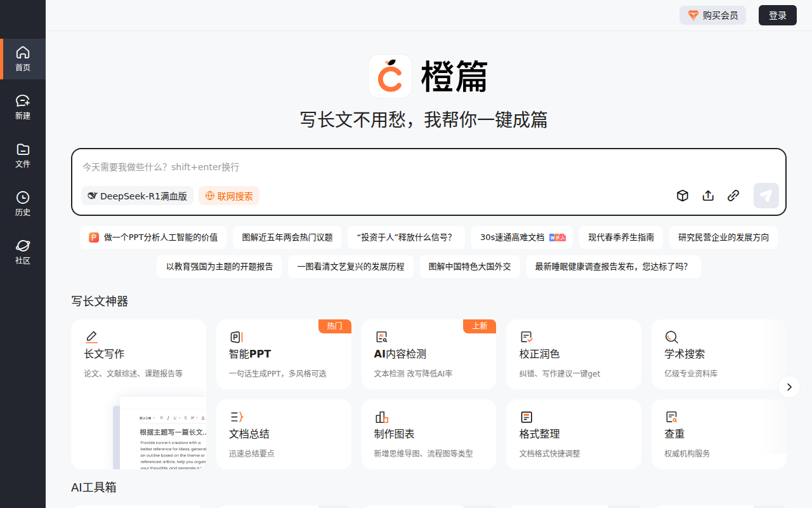Screen dimensions: 812x508
Task: Click the upload icon beside send button
Action: pos(708,196)
